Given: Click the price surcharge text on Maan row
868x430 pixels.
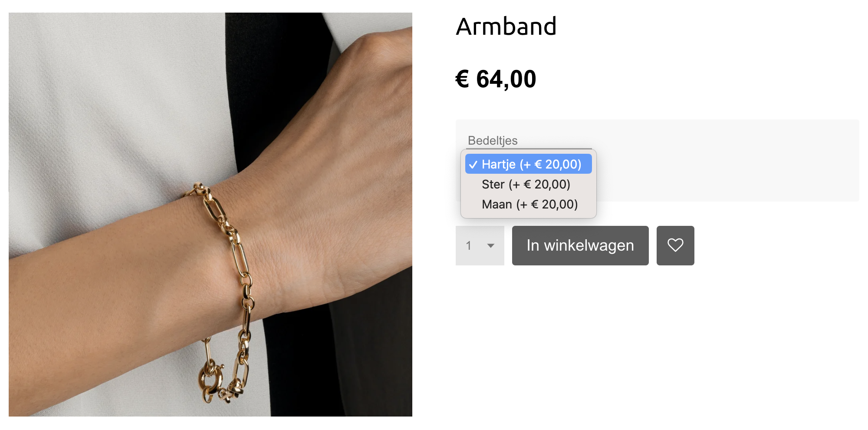Looking at the screenshot, I should [547, 204].
